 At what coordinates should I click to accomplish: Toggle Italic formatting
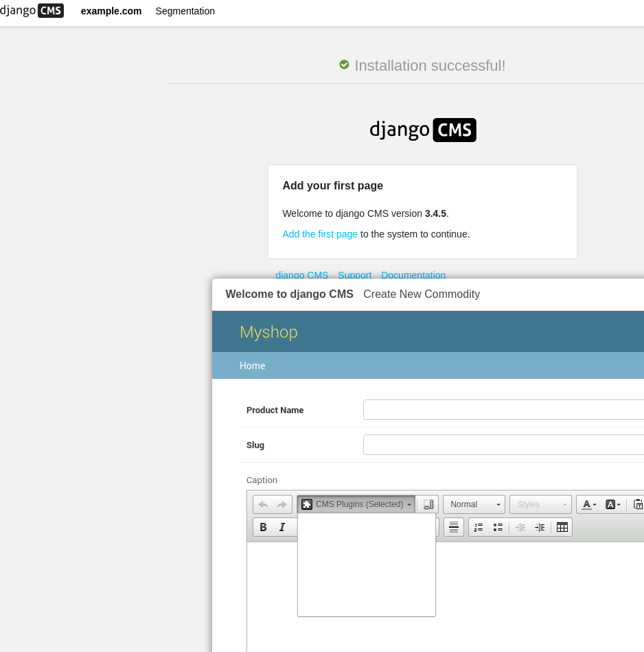coord(282,527)
